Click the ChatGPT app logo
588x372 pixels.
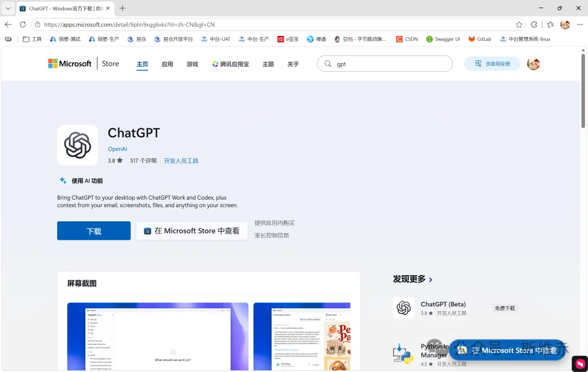coord(78,145)
